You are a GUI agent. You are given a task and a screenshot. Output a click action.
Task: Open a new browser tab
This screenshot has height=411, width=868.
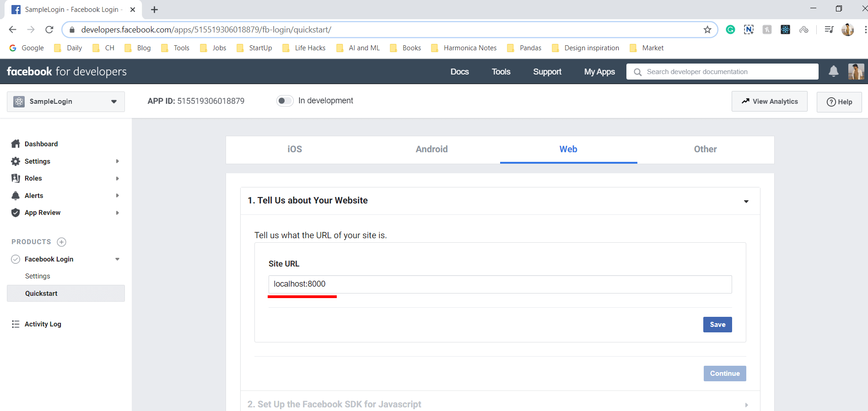(154, 10)
